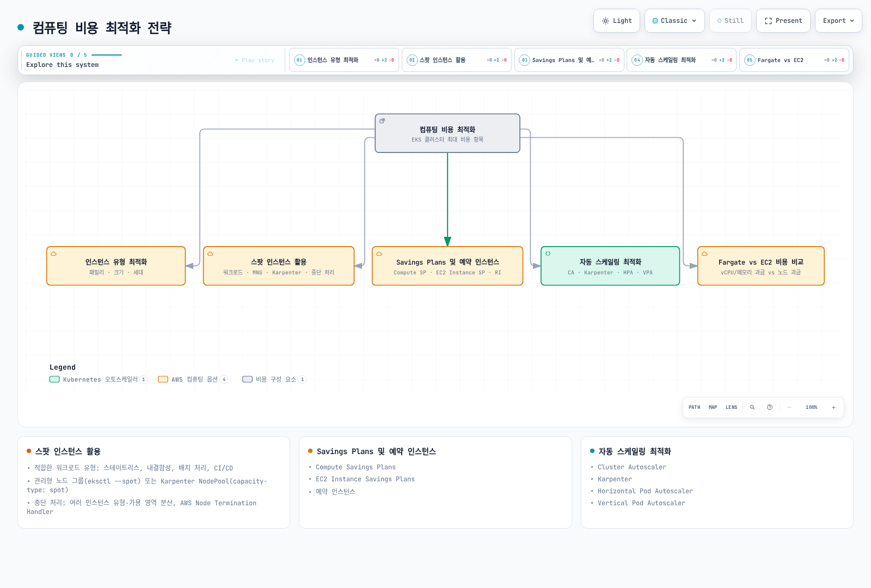
Task: Toggle AWS 컴퓨팅 옵션 legend filter
Action: tap(193, 379)
